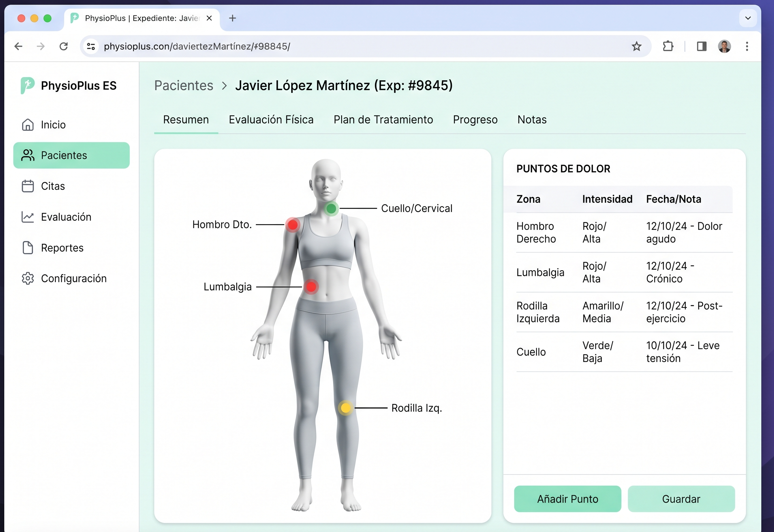The width and height of the screenshot is (774, 532).
Task: Click the PUNTOS DE DOLOR panel heading
Action: point(563,169)
